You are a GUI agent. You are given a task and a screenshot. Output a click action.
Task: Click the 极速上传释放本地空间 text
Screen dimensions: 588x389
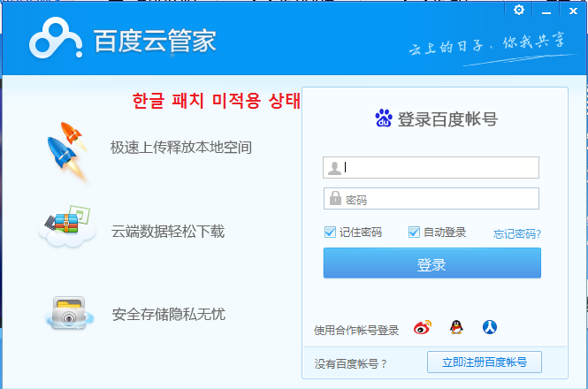pyautogui.click(x=180, y=148)
